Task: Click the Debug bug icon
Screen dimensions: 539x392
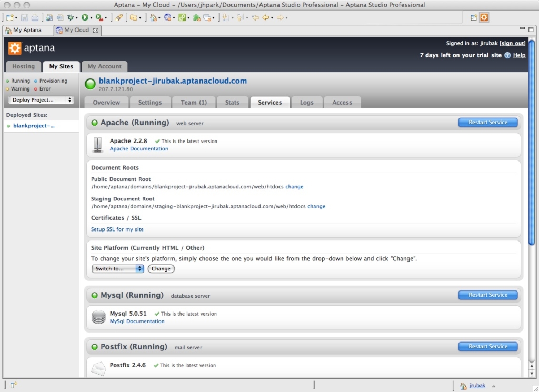Action: click(71, 17)
